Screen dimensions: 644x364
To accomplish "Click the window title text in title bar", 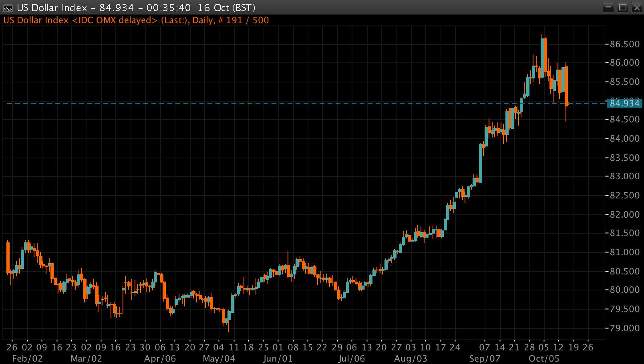I will [136, 8].
